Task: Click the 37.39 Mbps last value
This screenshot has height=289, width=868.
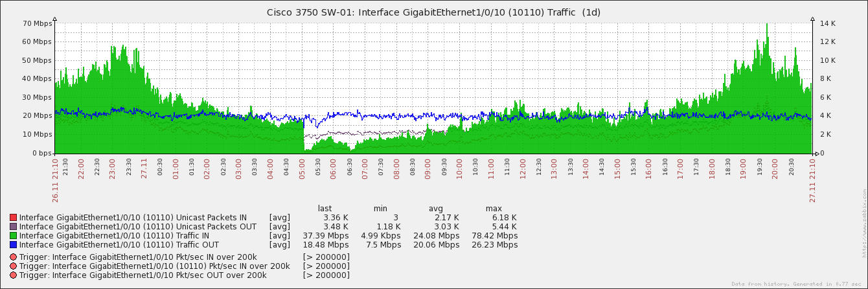Action: pyautogui.click(x=326, y=236)
